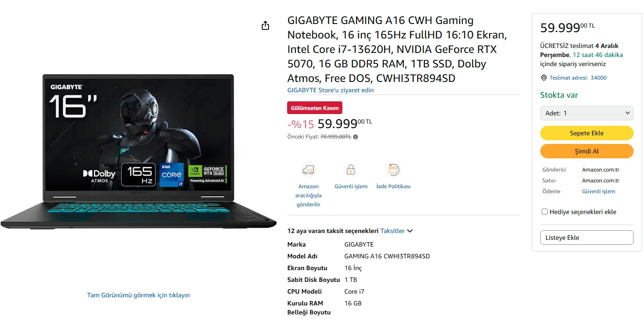The height and width of the screenshot is (319, 644).
Task: Visit the GIGABYTE Store link
Action: pos(331,90)
